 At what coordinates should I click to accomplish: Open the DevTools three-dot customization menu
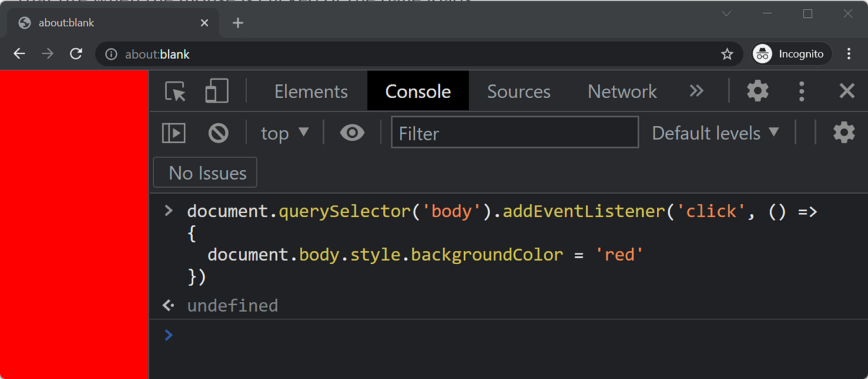pyautogui.click(x=802, y=91)
